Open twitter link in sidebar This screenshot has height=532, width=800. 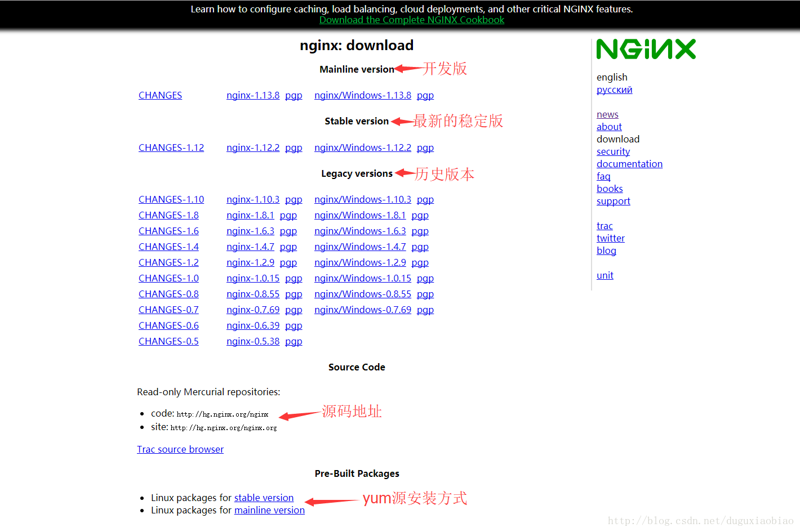[611, 238]
